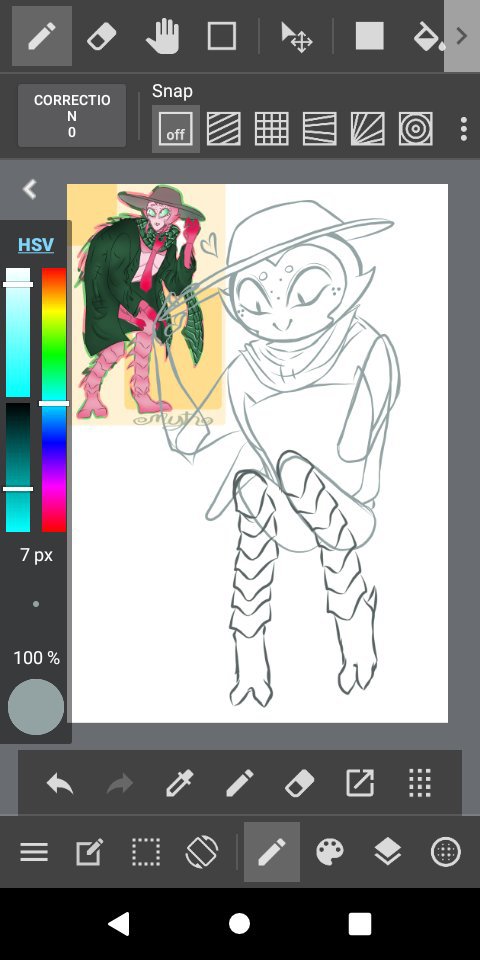480x960 pixels.
Task: Open the selection tools menu
Action: pyautogui.click(x=146, y=852)
